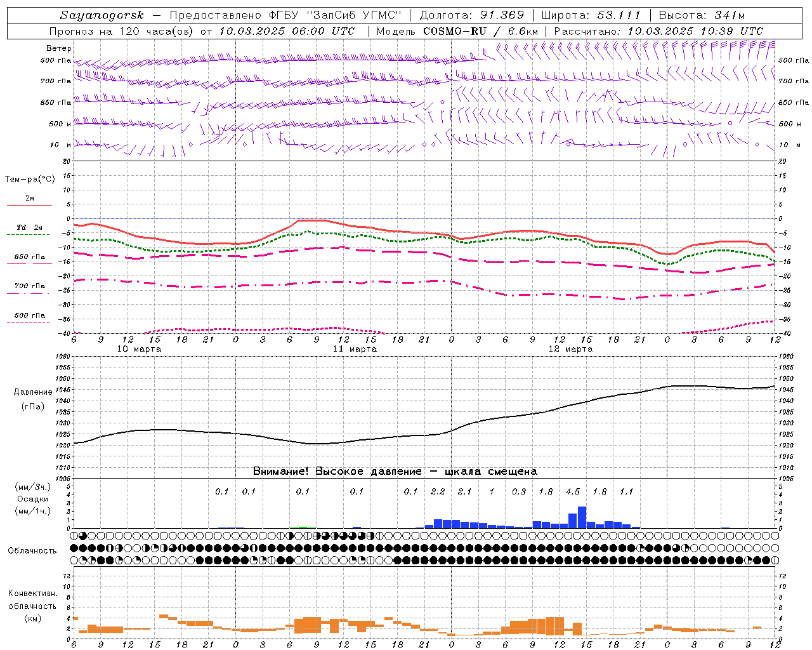Viewport: 812px width, 650px height.
Task: Click the '2.1' precipitation total value
Action: [x=465, y=491]
